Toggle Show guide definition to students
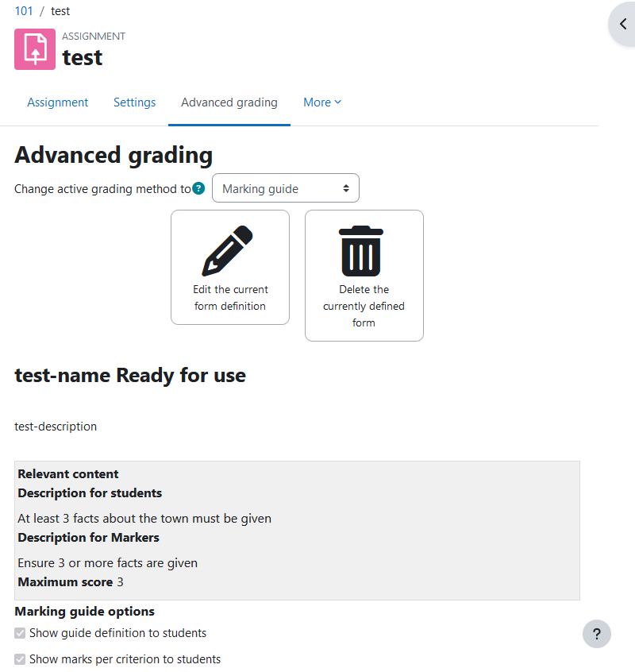635x672 pixels. [20, 633]
